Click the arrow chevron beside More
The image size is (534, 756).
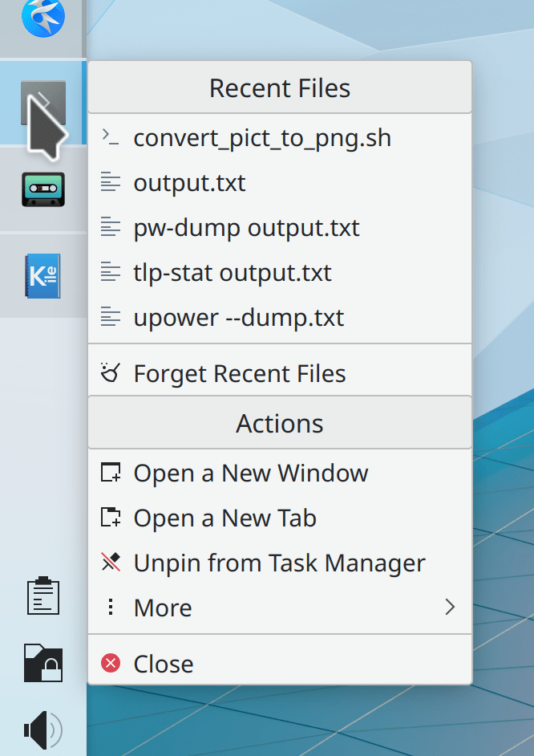(x=450, y=608)
